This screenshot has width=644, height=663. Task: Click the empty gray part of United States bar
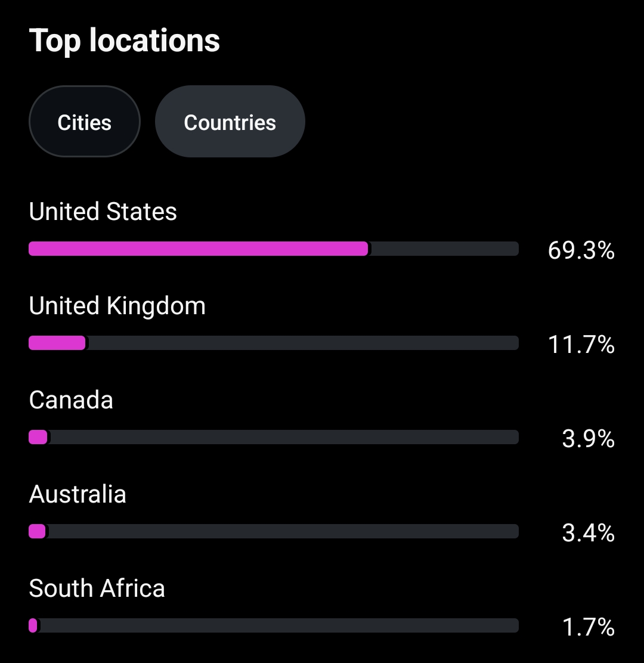tap(444, 249)
